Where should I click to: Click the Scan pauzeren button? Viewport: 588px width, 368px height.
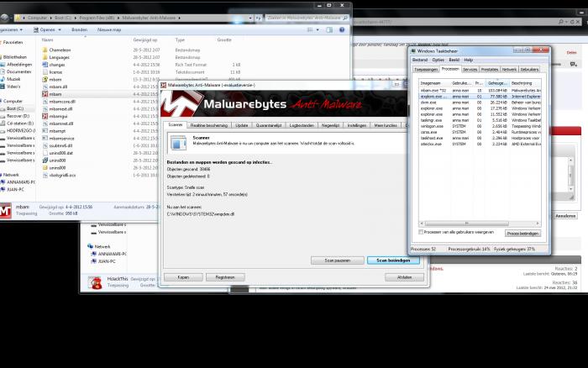tap(337, 260)
